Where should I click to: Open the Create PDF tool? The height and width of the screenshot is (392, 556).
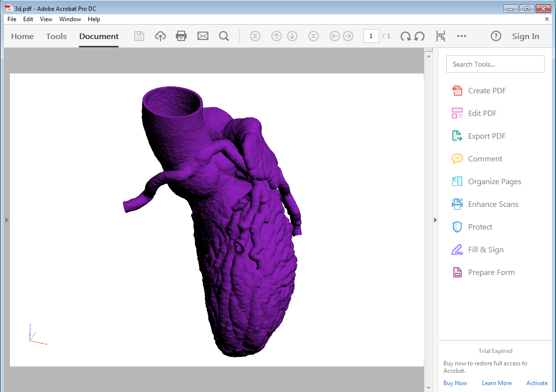[487, 90]
